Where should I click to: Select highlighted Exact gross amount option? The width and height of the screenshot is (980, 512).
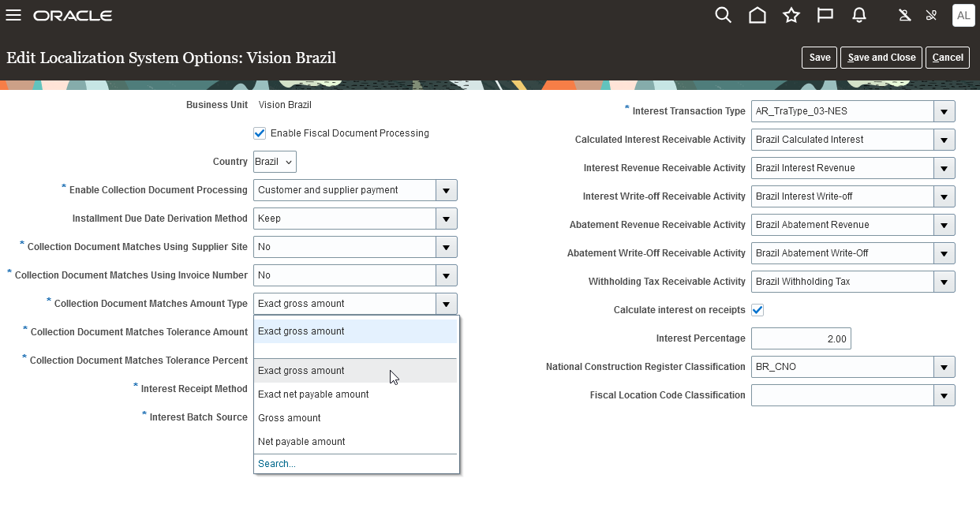[x=356, y=331]
